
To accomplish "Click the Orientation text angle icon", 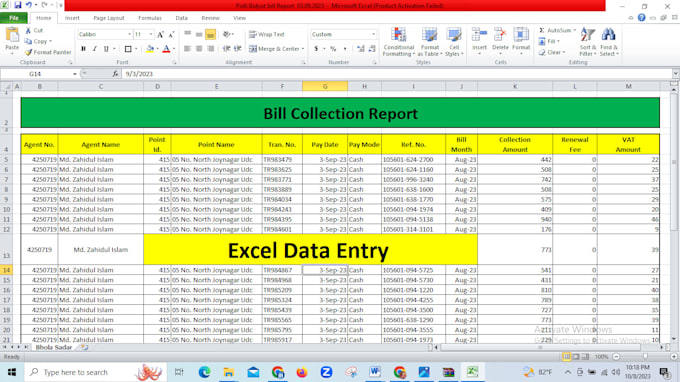I will (x=226, y=34).
